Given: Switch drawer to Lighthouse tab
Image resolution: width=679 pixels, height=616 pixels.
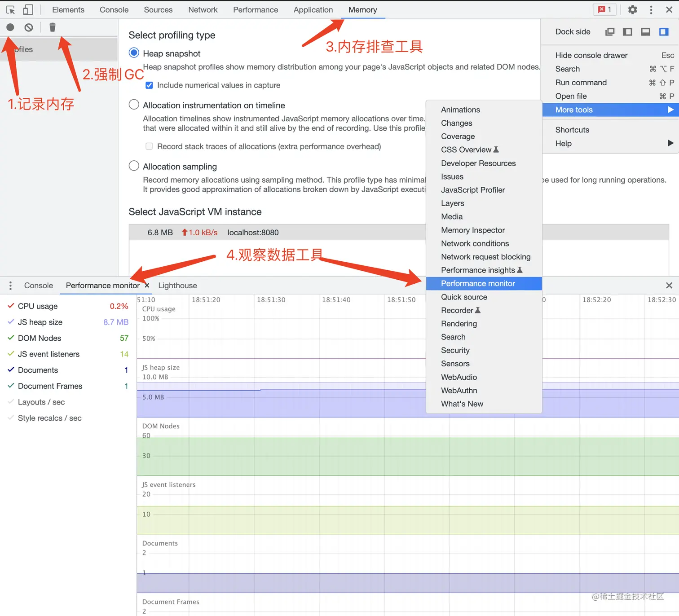Looking at the screenshot, I should click(x=177, y=286).
